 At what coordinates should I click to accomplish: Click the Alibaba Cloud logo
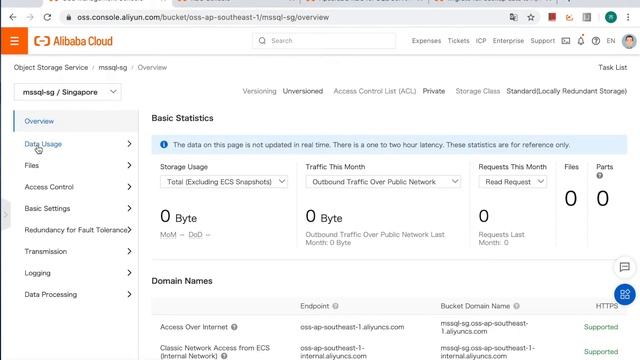point(73,41)
